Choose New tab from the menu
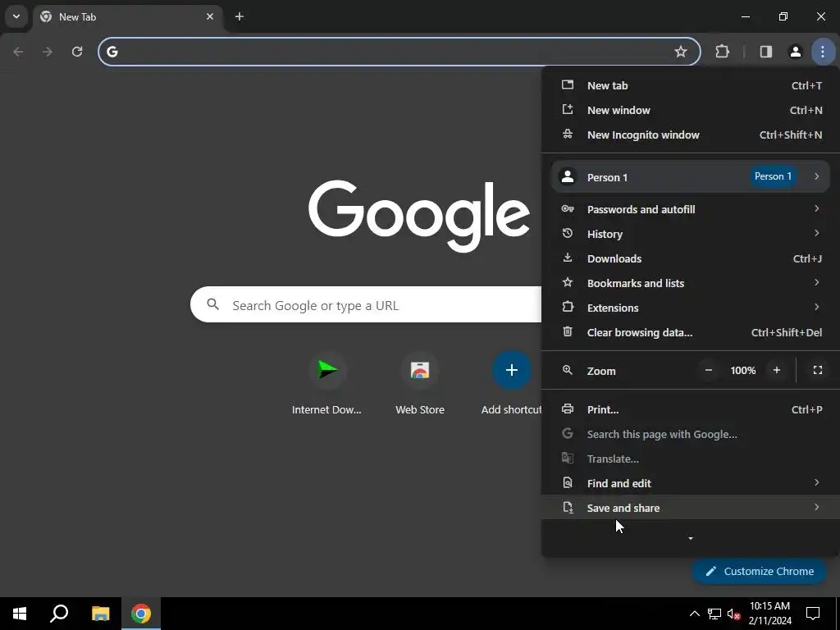Image resolution: width=840 pixels, height=630 pixels. [x=691, y=85]
